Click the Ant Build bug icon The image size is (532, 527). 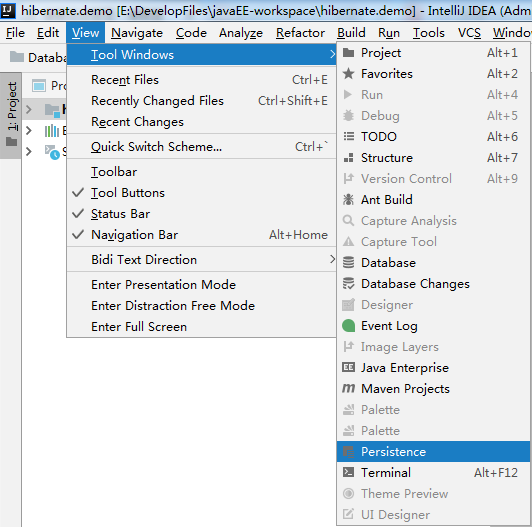tap(348, 200)
